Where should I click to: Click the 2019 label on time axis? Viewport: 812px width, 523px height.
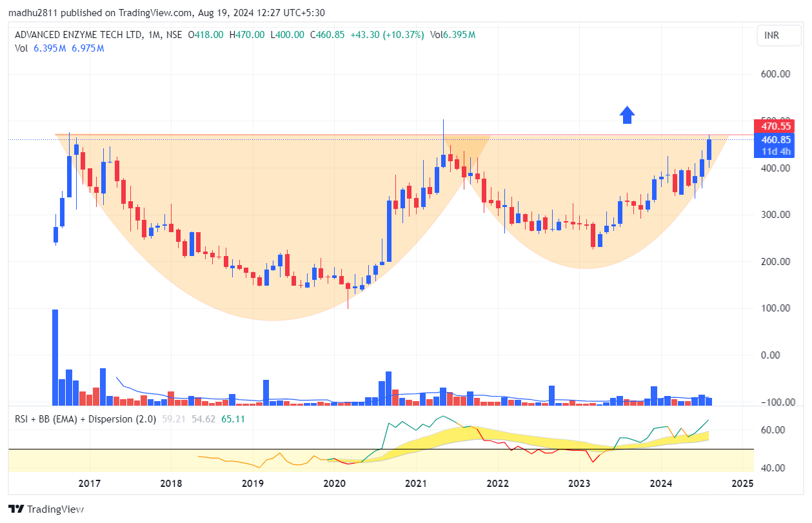252,483
